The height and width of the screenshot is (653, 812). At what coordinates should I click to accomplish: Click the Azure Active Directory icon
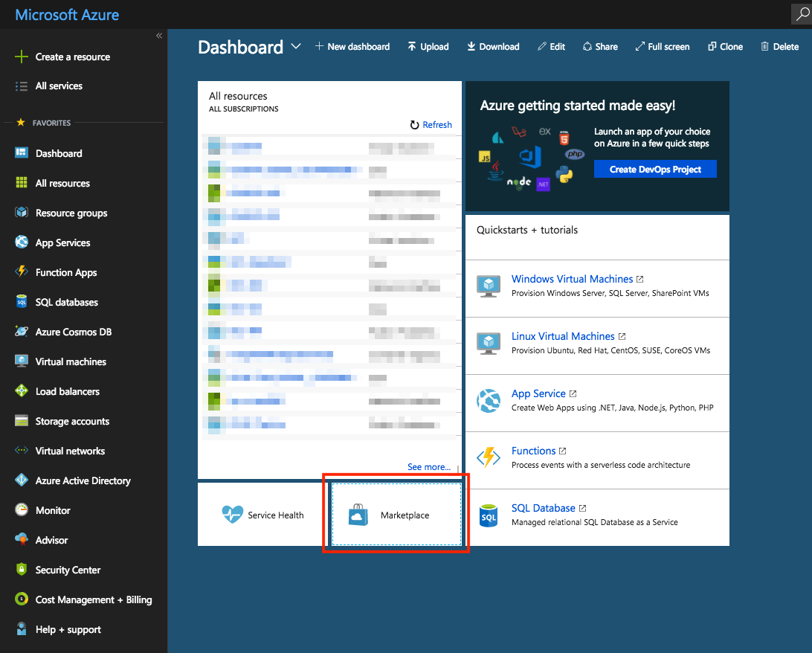click(x=22, y=480)
